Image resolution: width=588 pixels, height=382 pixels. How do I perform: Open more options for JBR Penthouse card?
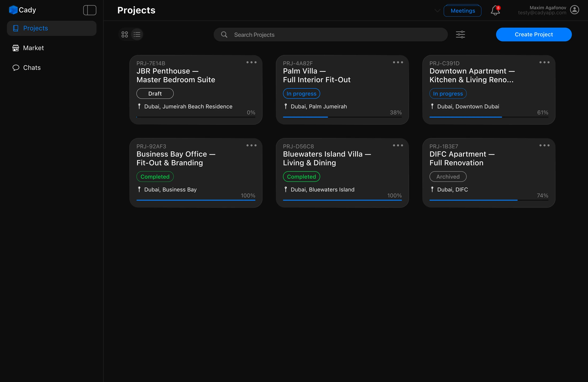[251, 63]
